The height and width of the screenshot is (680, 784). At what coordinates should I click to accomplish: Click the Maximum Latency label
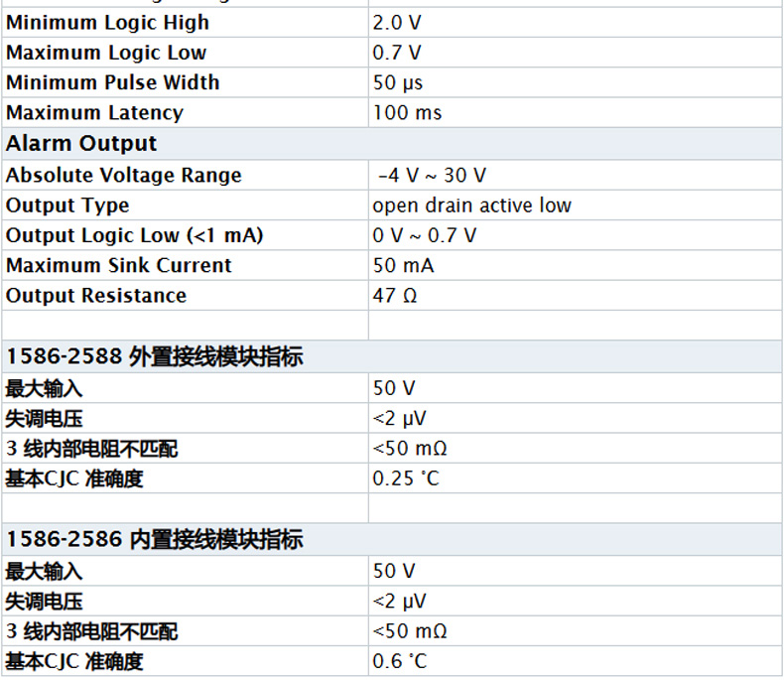(94, 112)
